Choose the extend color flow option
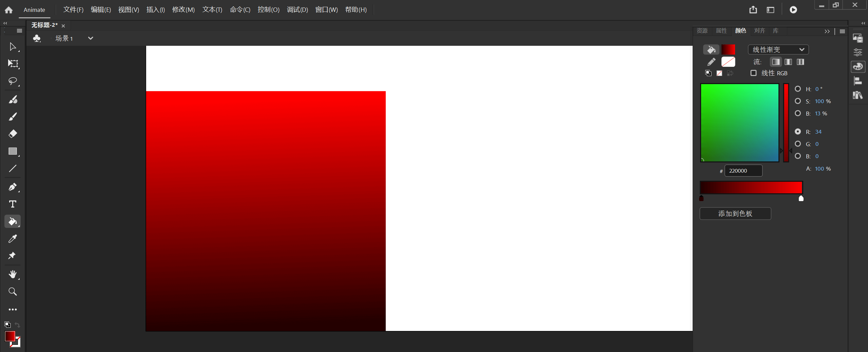The image size is (868, 352). (x=776, y=62)
